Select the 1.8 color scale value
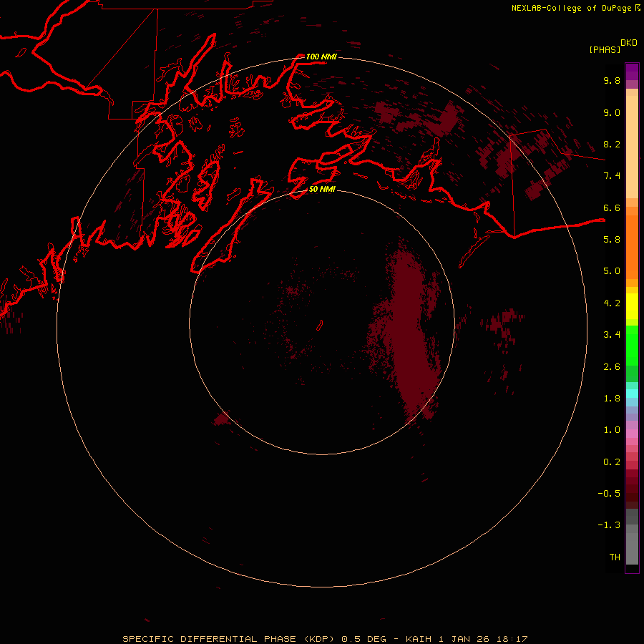 point(612,399)
